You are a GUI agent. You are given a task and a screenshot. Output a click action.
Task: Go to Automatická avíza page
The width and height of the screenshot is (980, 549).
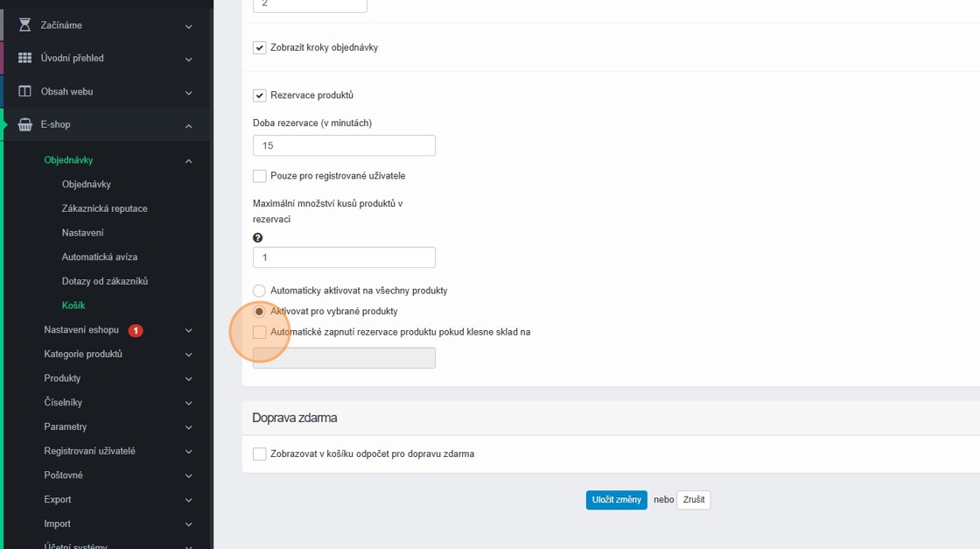click(99, 257)
